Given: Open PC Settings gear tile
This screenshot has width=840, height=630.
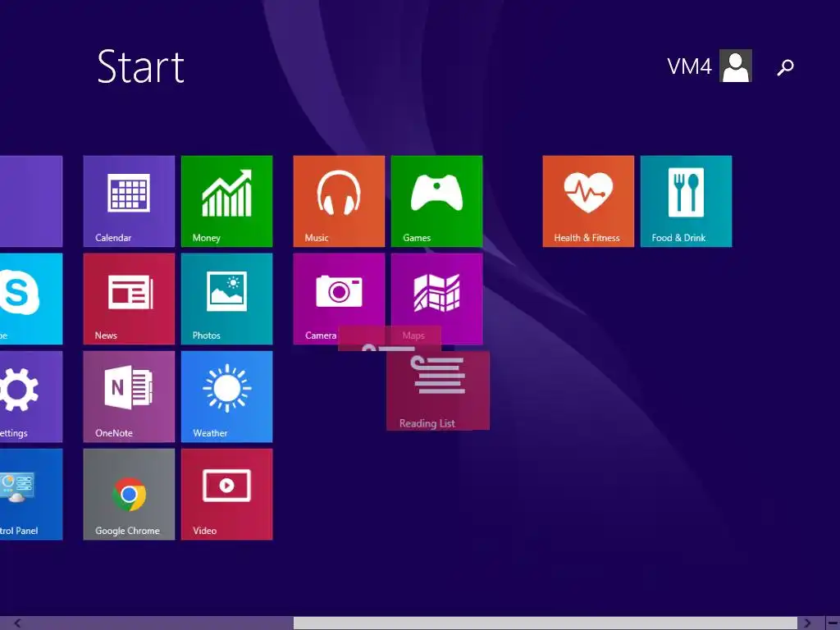Looking at the screenshot, I should tap(31, 397).
